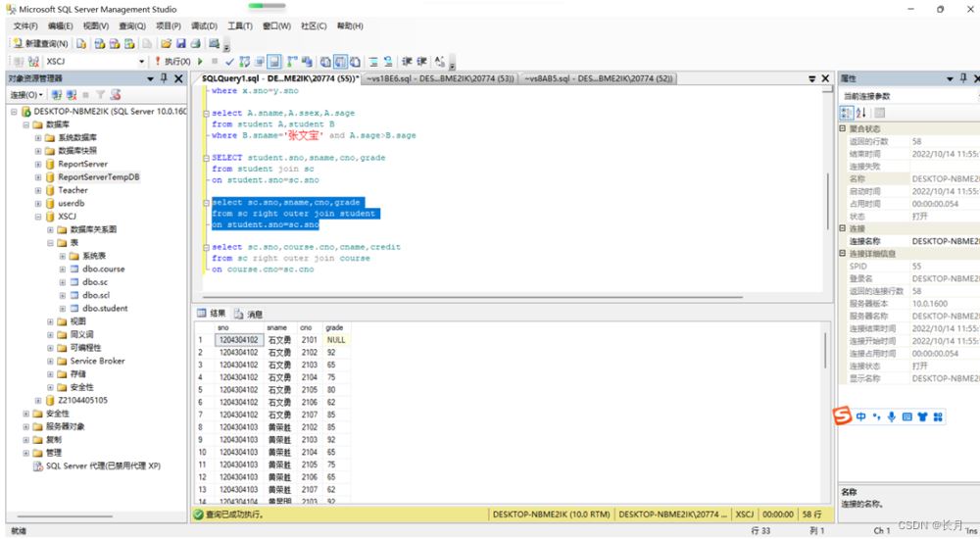Switch to the ~vs1BE6.sql query tab
This screenshot has width=980, height=539.
coord(438,78)
